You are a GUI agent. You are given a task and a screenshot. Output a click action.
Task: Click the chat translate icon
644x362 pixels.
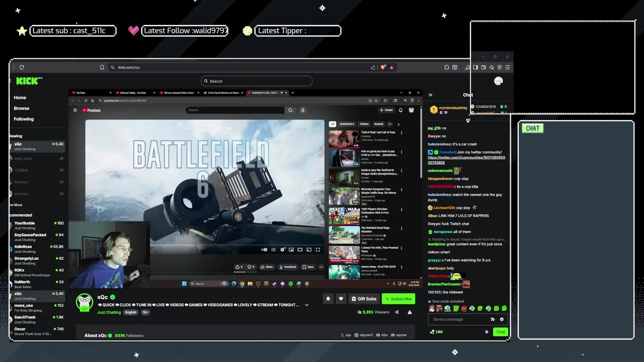tap(493, 319)
